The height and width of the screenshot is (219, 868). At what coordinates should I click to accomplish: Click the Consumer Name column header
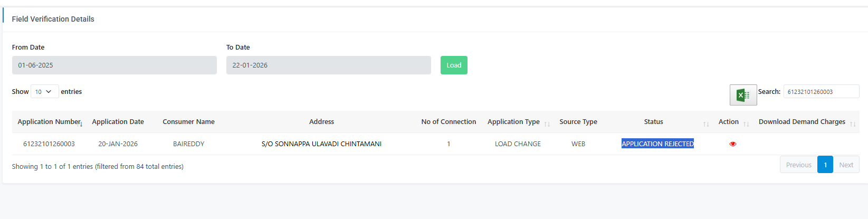tap(188, 122)
